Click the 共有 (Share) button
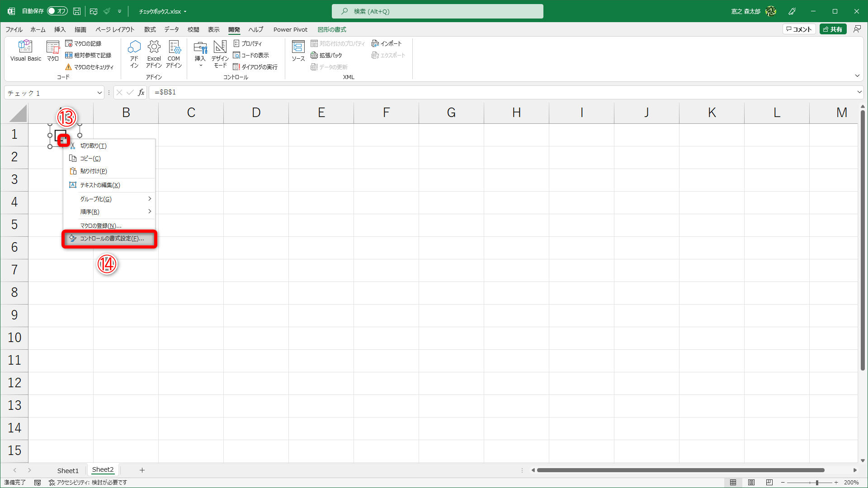The height and width of the screenshot is (488, 868). click(x=833, y=28)
